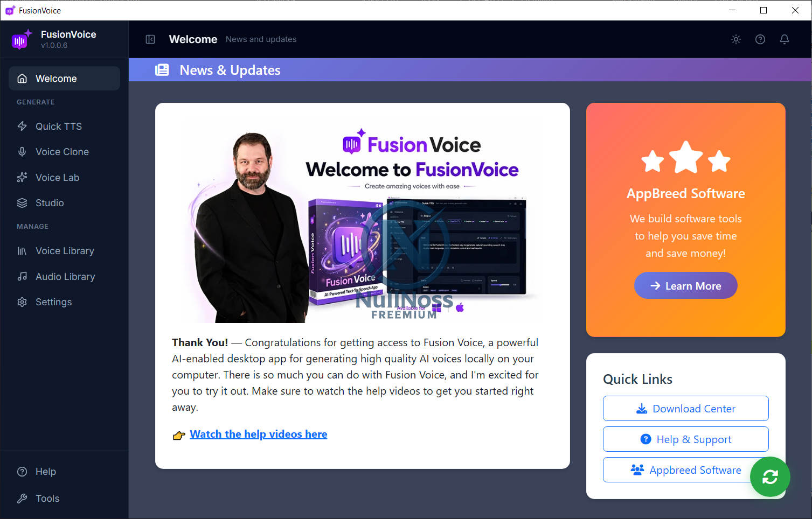Open Help & Support quick link
The width and height of the screenshot is (812, 519).
[x=686, y=439]
